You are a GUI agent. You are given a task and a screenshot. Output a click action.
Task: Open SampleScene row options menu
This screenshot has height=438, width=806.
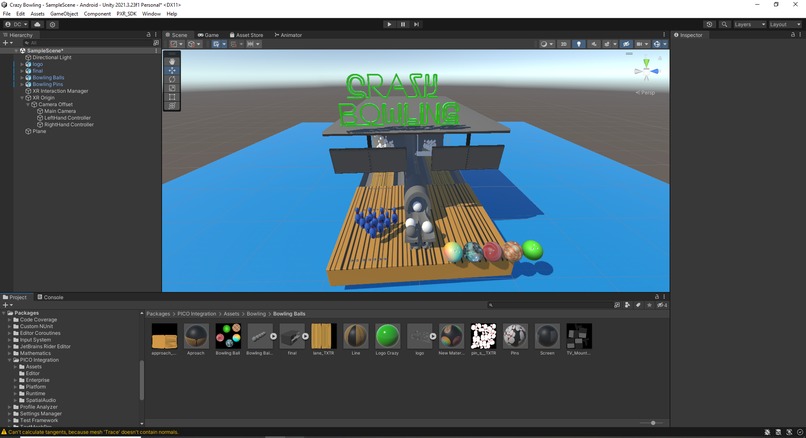156,50
